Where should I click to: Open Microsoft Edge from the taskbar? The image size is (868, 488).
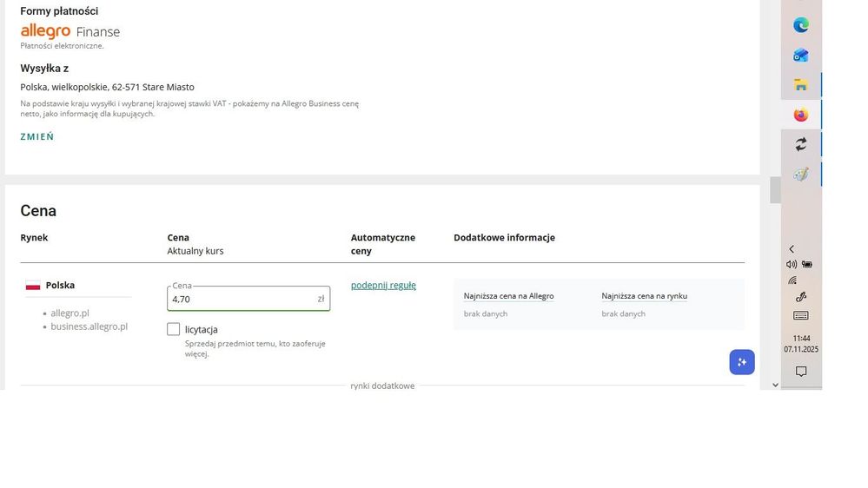[x=800, y=25]
